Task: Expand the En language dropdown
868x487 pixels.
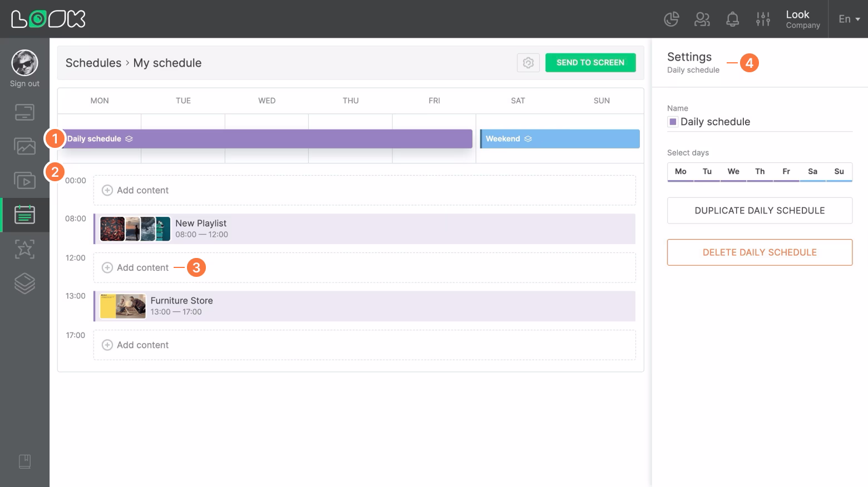Action: click(x=847, y=18)
